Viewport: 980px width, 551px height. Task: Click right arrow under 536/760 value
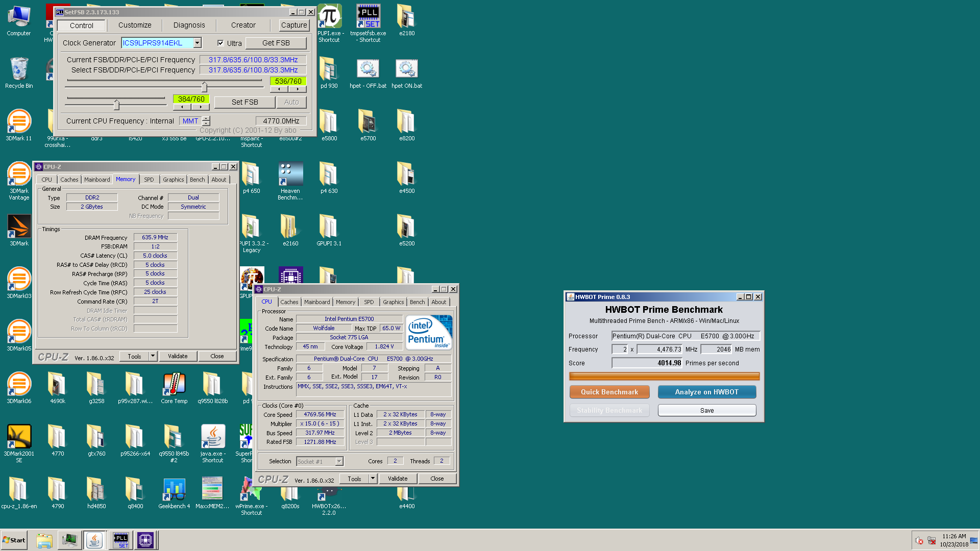(298, 89)
